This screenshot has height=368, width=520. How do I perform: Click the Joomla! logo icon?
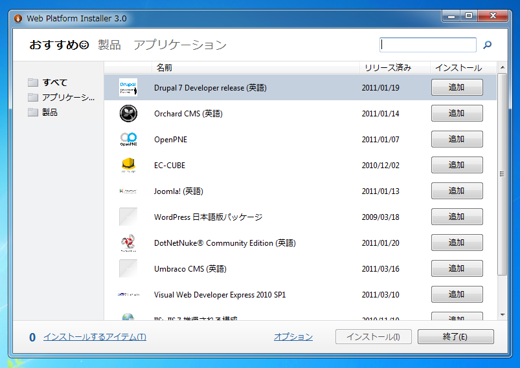pos(128,191)
